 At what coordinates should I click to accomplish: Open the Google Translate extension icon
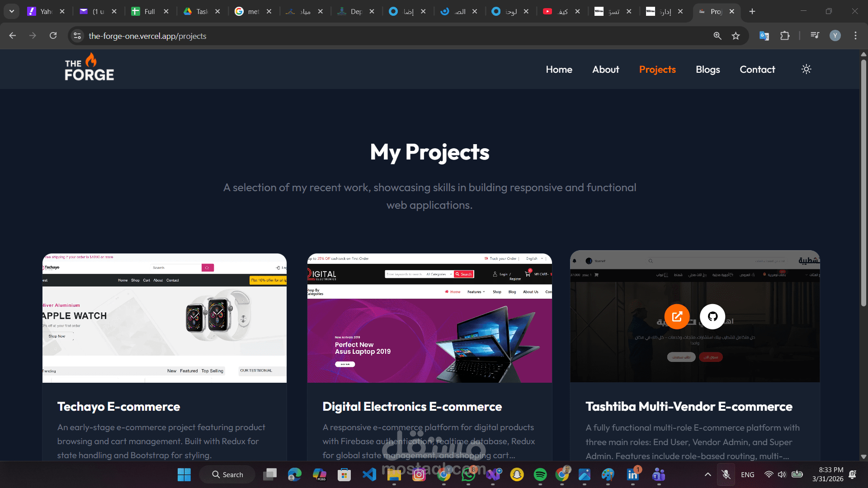coord(764,36)
